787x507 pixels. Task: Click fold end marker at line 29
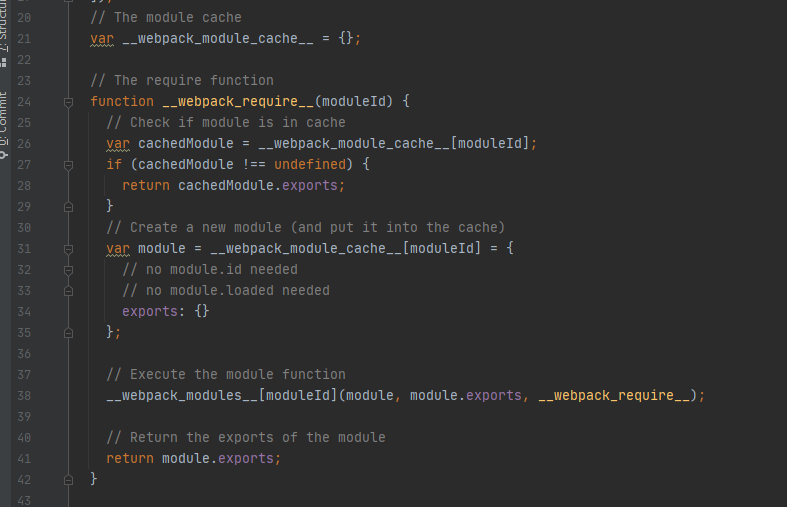pos(69,207)
